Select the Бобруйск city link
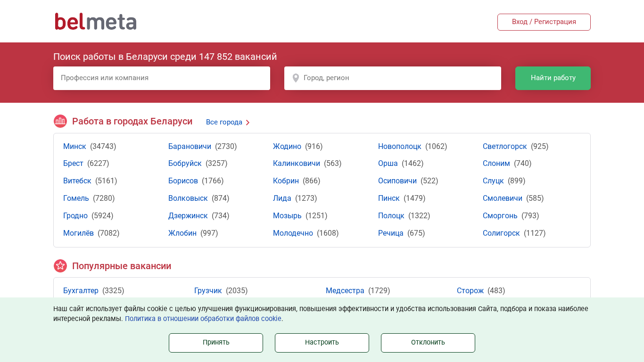 (185, 164)
